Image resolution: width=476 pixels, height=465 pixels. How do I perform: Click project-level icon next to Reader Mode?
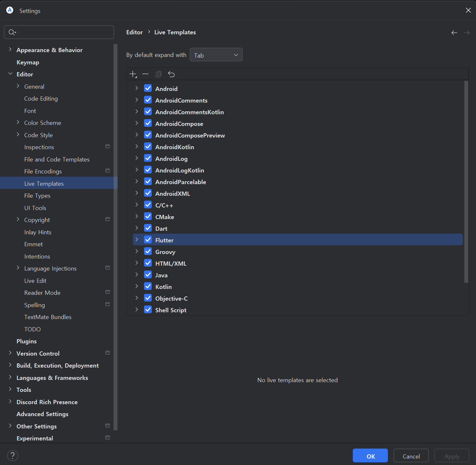(108, 292)
